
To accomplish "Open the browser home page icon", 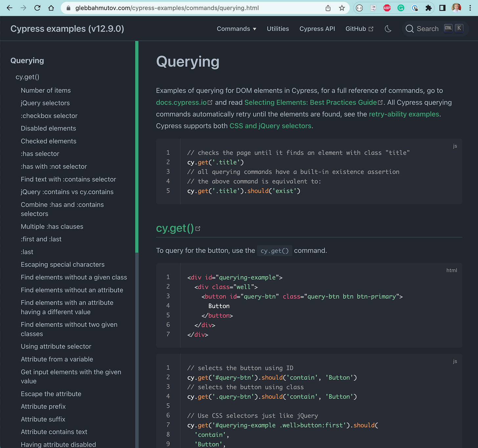I will click(x=51, y=8).
